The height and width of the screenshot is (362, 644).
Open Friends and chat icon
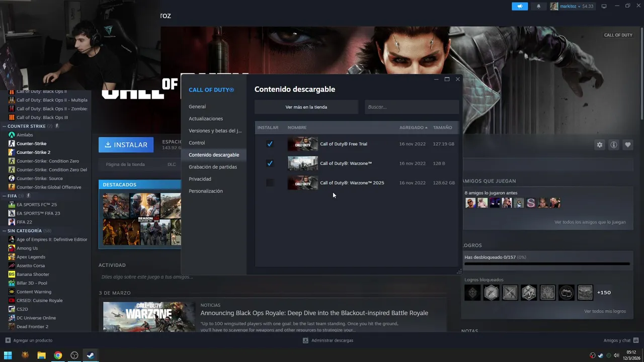636,340
